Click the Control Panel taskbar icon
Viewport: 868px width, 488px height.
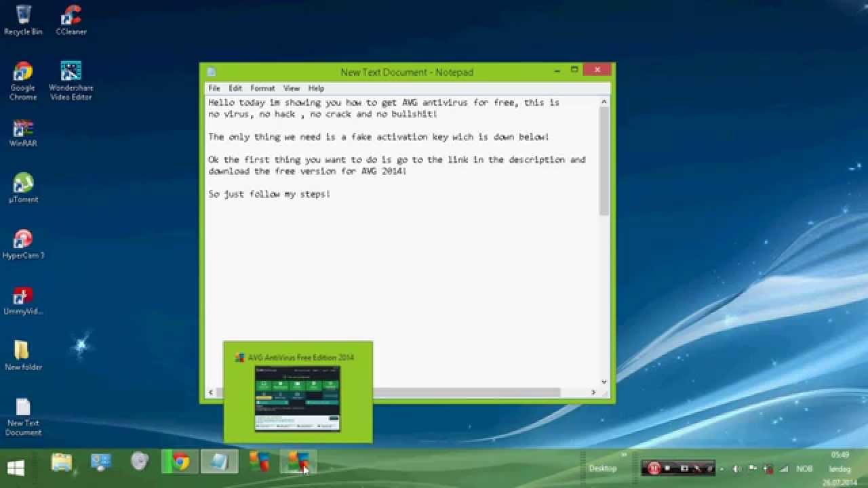click(101, 462)
